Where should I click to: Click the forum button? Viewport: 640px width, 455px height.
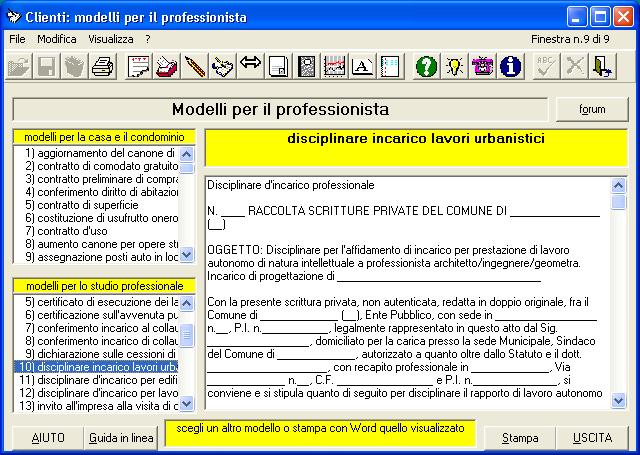tap(591, 109)
